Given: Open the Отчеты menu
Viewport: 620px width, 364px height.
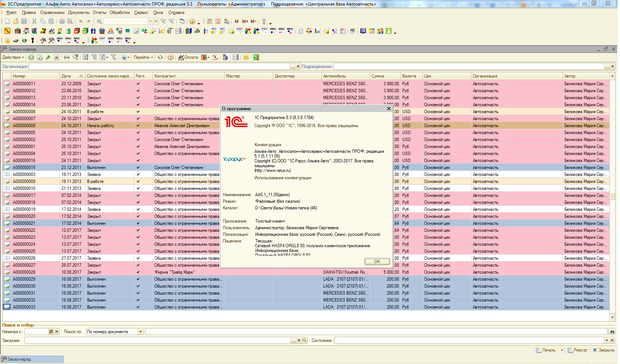Looking at the screenshot, I should [x=99, y=12].
